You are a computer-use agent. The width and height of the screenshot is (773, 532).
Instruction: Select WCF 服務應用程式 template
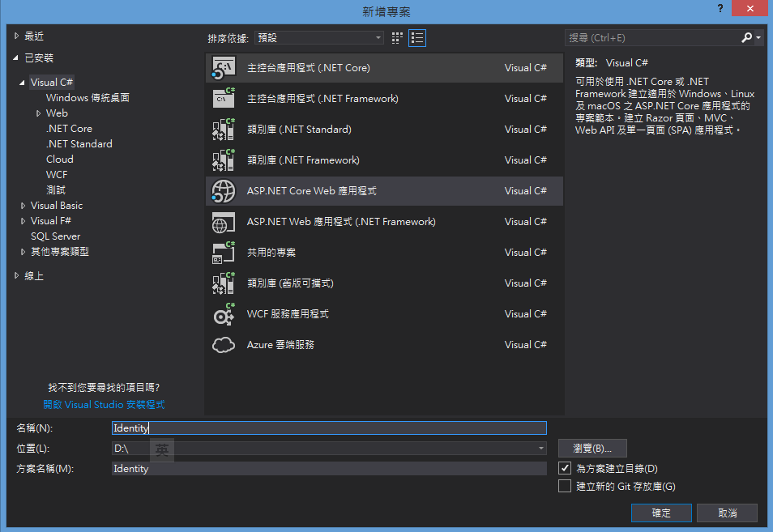click(x=384, y=314)
